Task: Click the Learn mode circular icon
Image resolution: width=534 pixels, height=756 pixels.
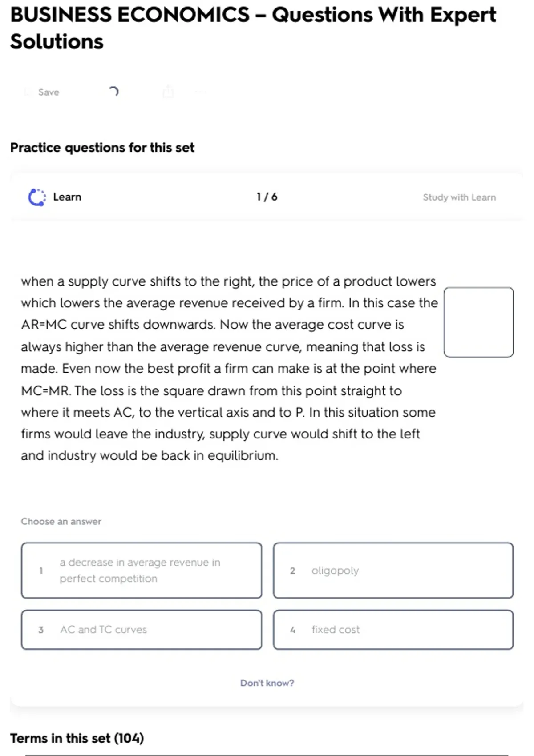Action: (36, 197)
